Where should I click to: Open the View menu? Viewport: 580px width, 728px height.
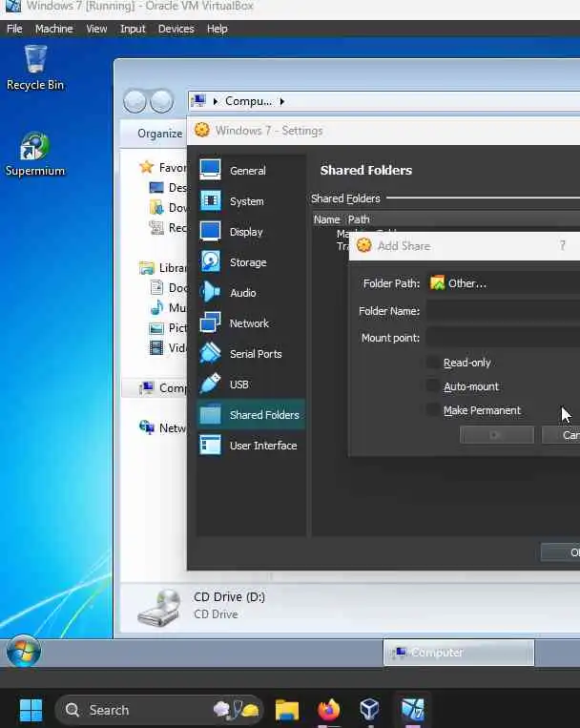click(96, 29)
